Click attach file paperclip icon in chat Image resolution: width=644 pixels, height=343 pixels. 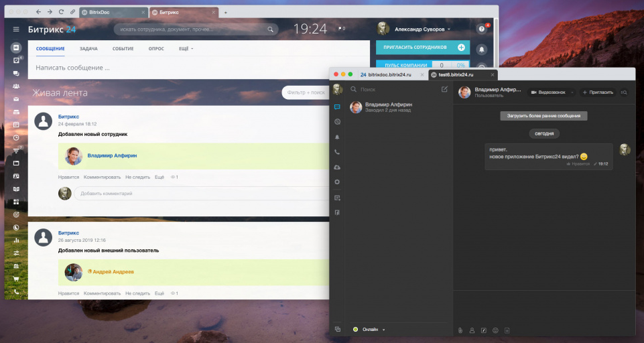click(460, 330)
